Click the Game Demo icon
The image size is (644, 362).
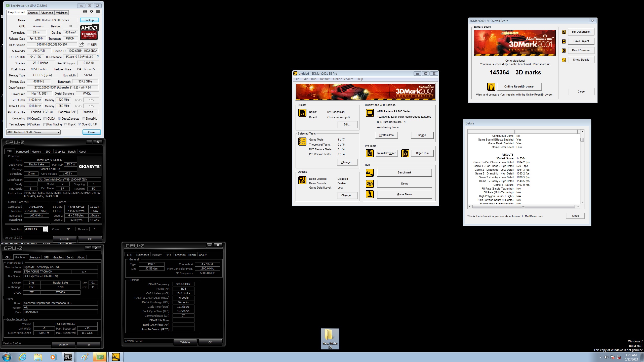click(370, 194)
